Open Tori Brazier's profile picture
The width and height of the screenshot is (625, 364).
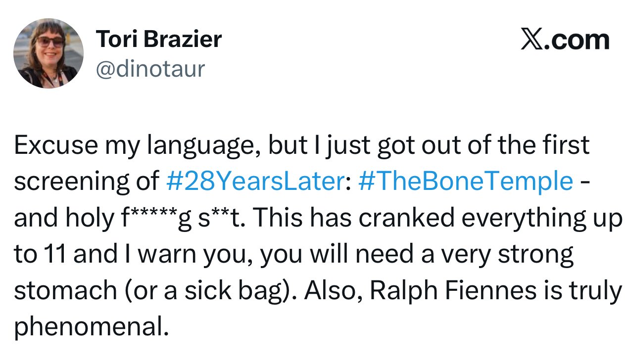(x=48, y=53)
